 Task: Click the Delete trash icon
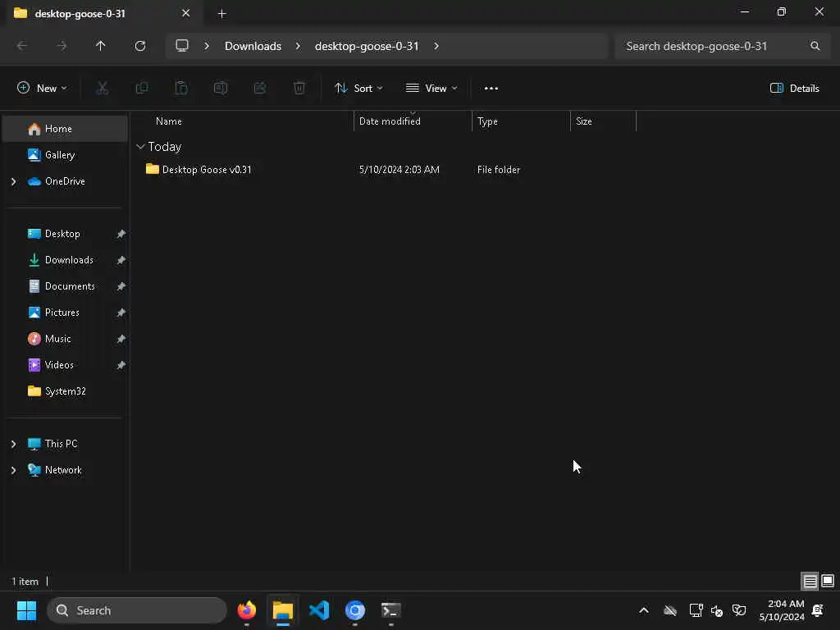(299, 88)
